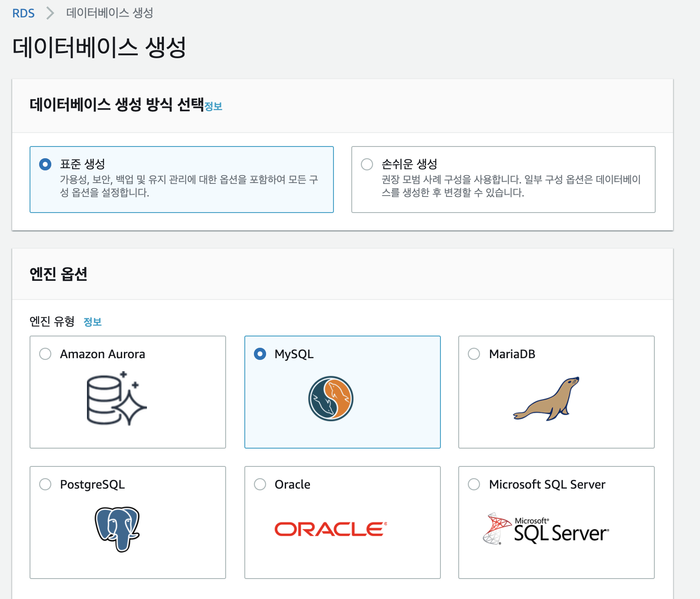Viewport: 700px width, 599px height.
Task: Click the red ORACLE logo
Action: point(331,529)
